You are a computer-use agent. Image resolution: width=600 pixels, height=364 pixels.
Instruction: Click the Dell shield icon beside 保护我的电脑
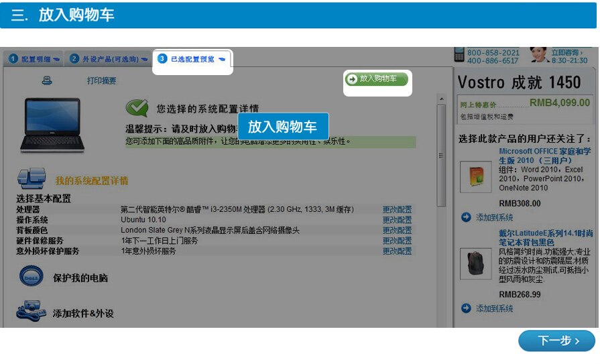[32, 276]
